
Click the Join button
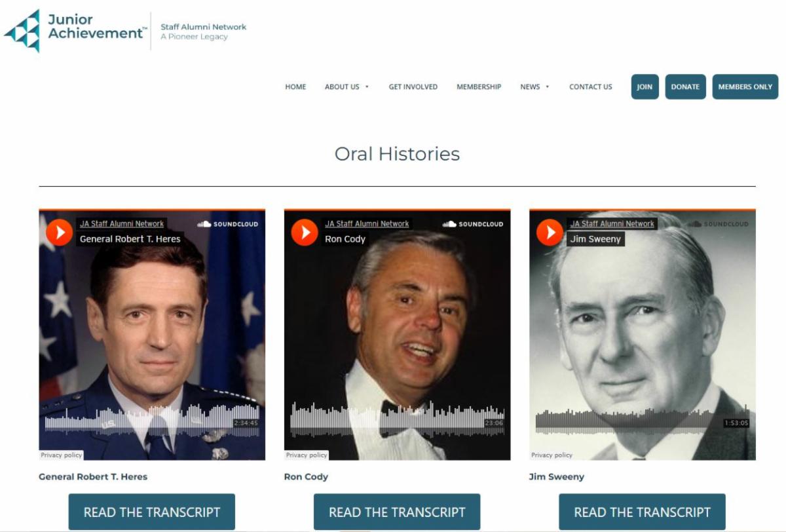click(645, 86)
